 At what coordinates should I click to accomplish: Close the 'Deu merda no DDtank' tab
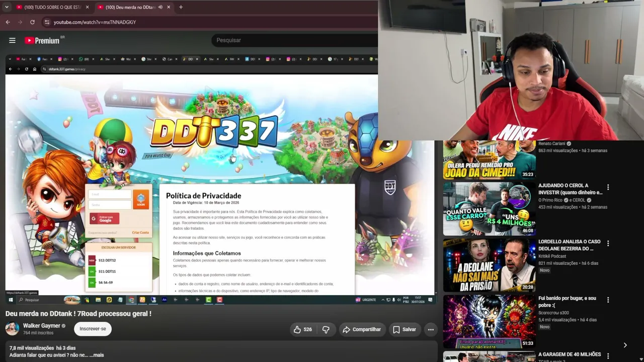tap(169, 7)
